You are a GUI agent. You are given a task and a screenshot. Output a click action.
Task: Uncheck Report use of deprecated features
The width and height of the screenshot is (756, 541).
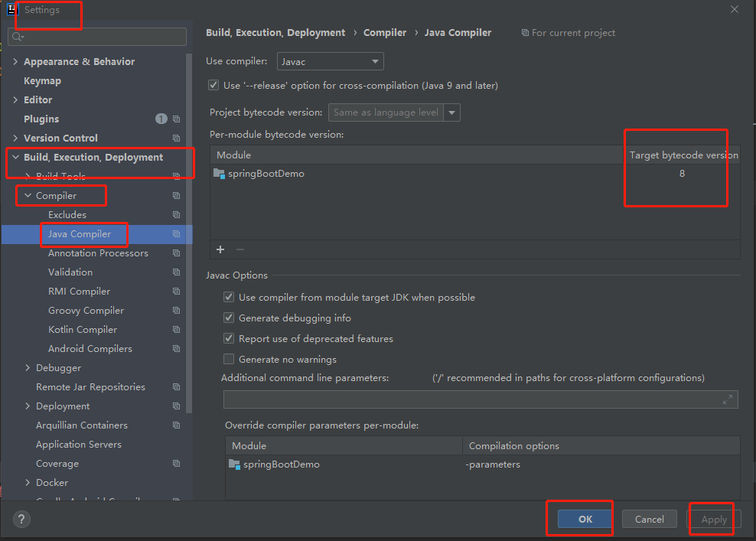coord(229,338)
